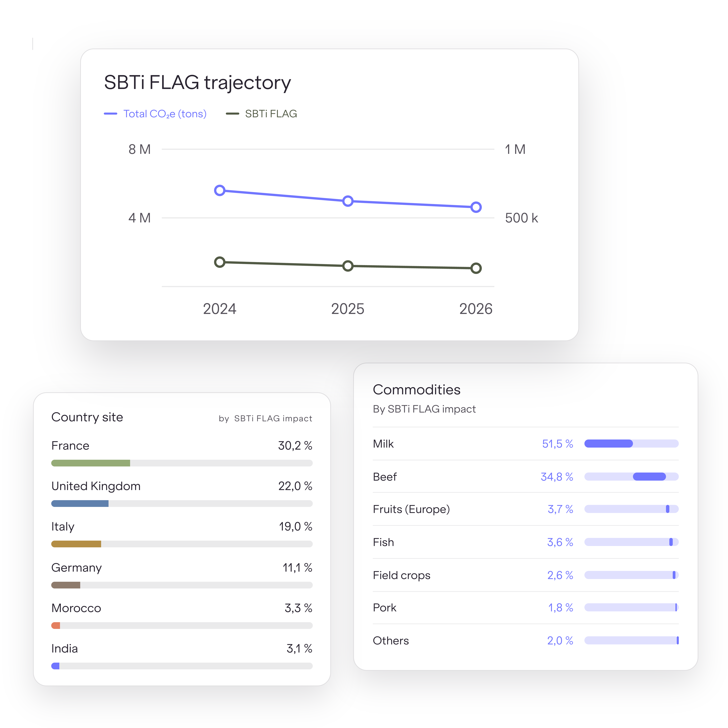The height and width of the screenshot is (728, 728).
Task: Click the Milk value '51,5 %'
Action: [x=557, y=444]
